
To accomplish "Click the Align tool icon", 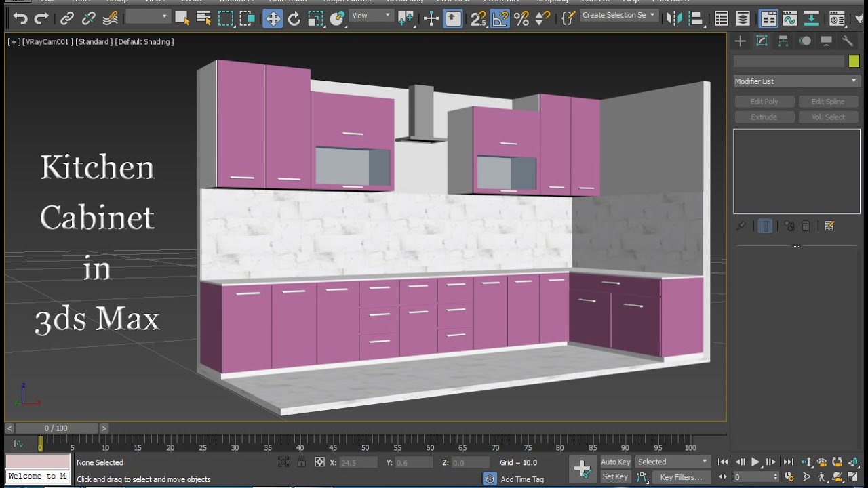I will pos(696,18).
